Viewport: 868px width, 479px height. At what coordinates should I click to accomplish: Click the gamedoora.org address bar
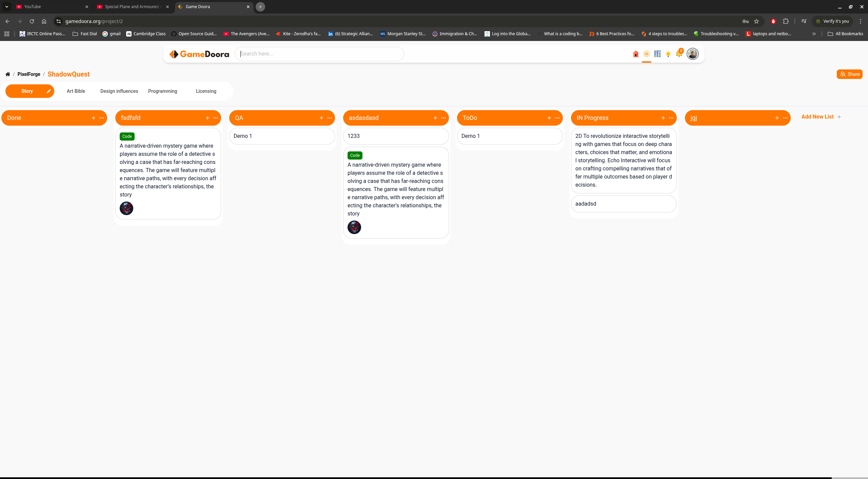coord(400,21)
